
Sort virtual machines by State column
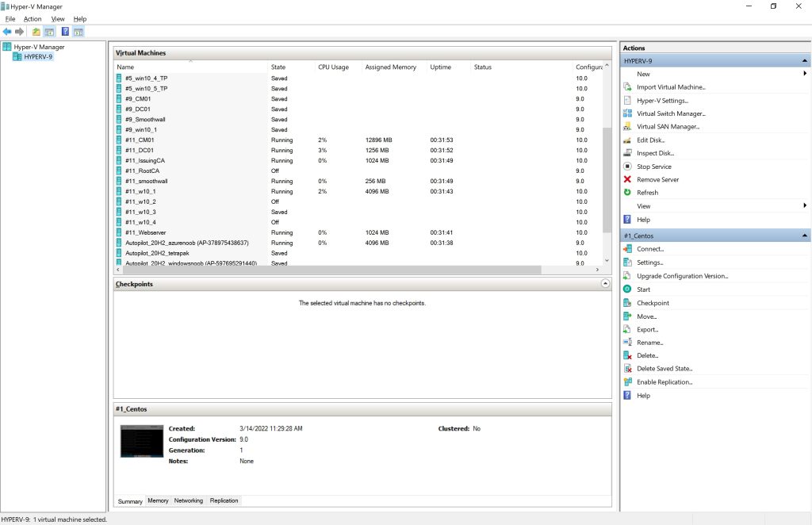291,67
